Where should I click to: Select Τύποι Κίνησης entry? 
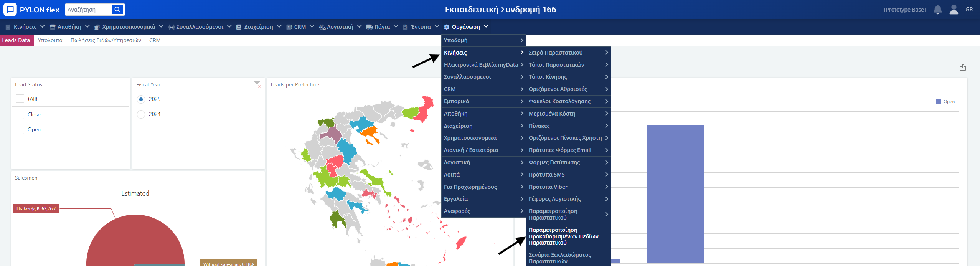click(568, 77)
